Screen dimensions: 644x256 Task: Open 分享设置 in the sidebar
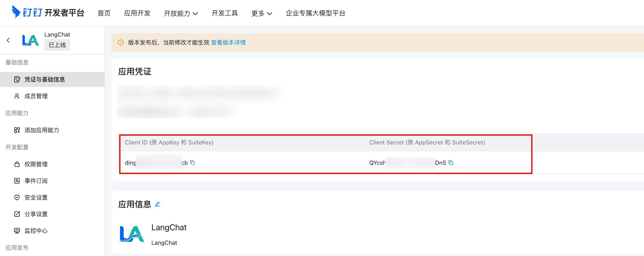click(36, 214)
